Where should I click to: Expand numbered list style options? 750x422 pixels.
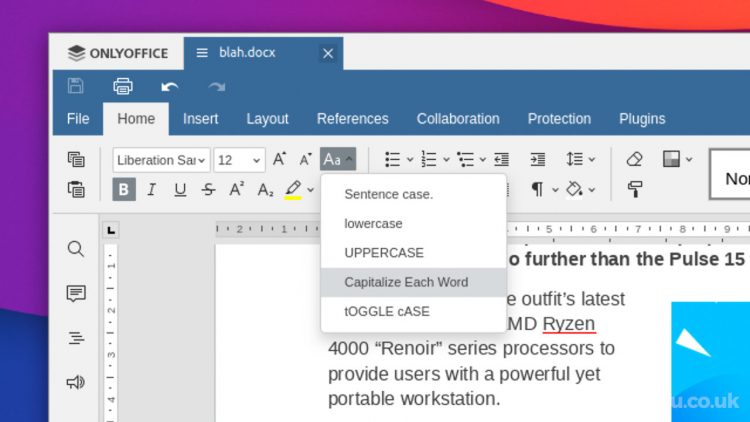[x=446, y=159]
